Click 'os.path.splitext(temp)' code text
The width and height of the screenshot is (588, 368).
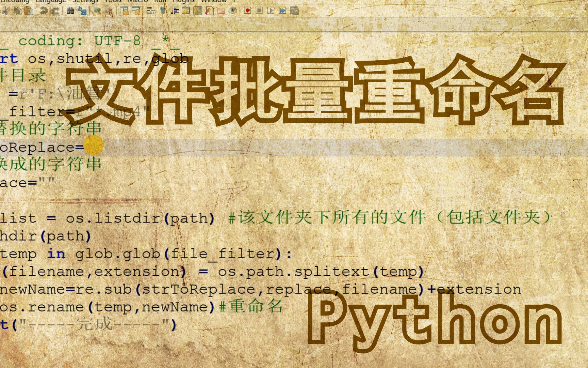(321, 272)
